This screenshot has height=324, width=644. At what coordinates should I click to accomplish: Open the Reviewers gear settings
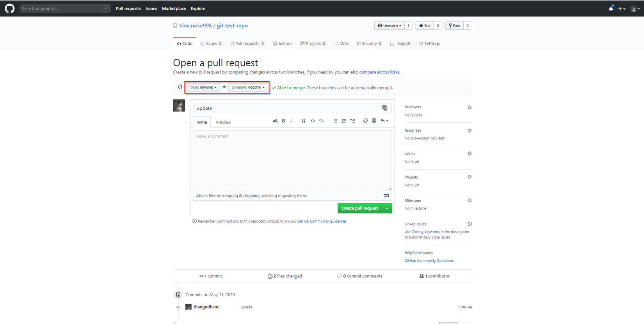[470, 107]
